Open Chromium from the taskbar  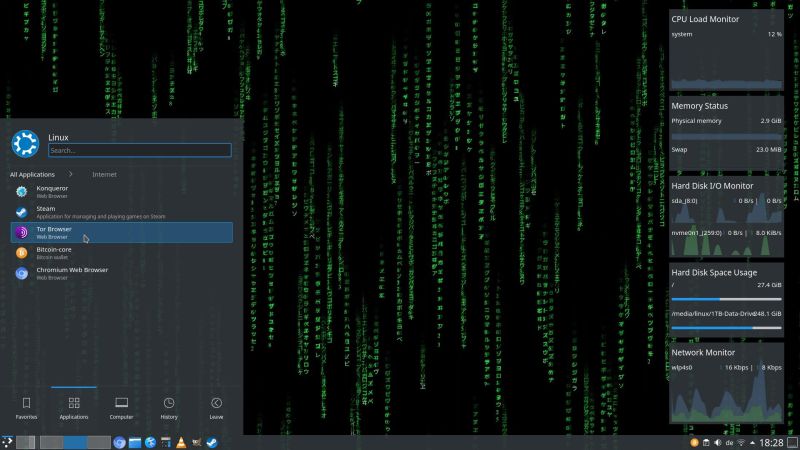(x=119, y=442)
